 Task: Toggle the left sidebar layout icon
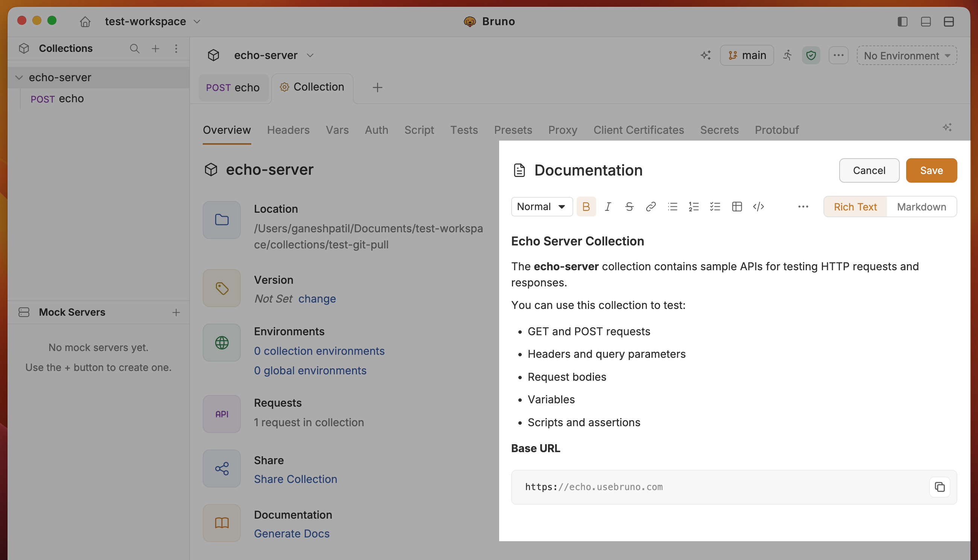point(902,21)
